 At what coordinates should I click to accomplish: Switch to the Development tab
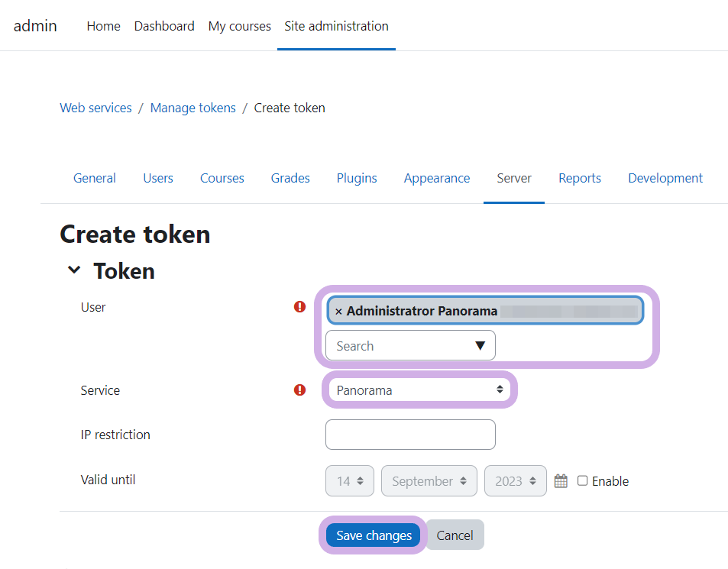click(665, 178)
